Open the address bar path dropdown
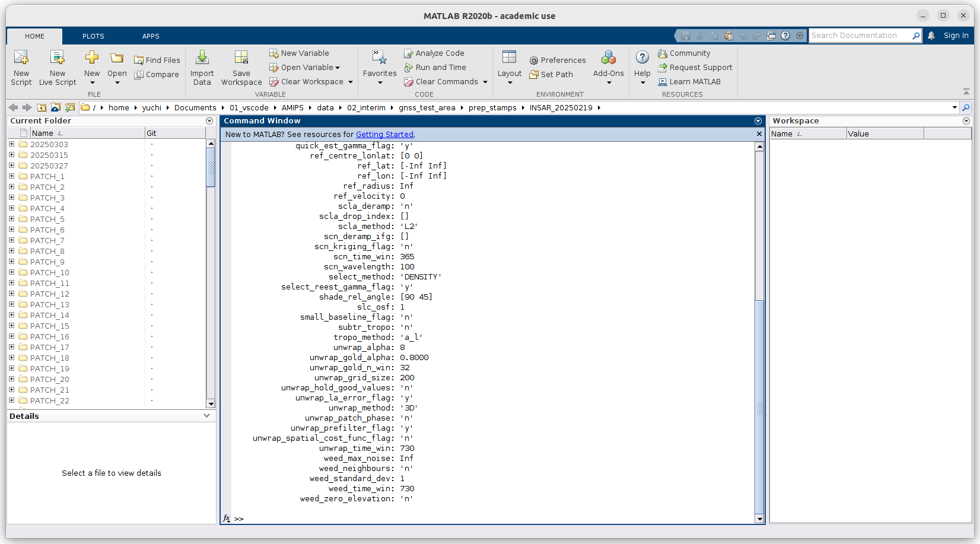Viewport: 980px width, 544px height. point(954,107)
